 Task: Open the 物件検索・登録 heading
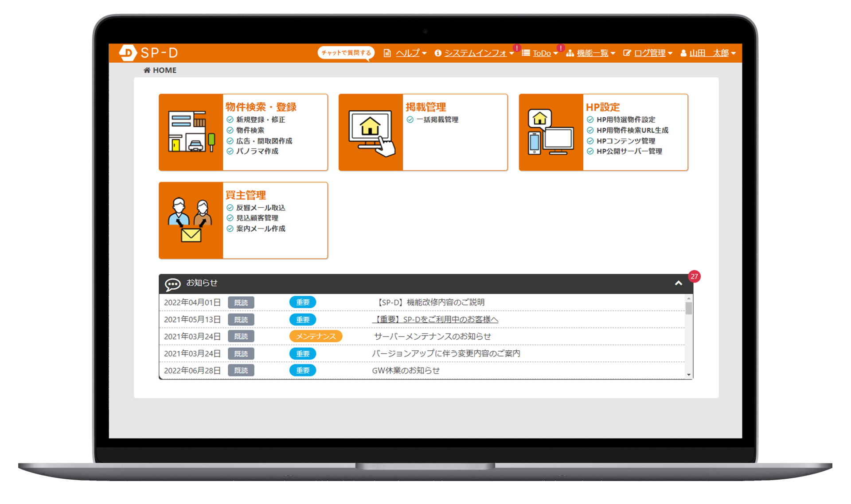click(x=261, y=107)
